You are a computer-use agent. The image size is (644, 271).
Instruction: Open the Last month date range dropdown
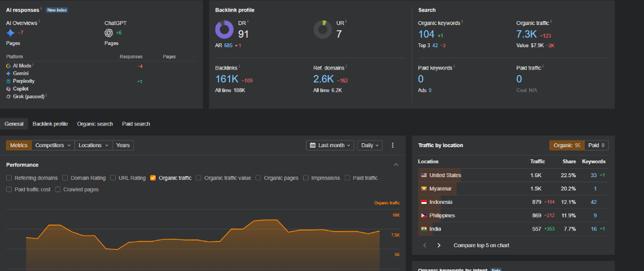tap(330, 145)
